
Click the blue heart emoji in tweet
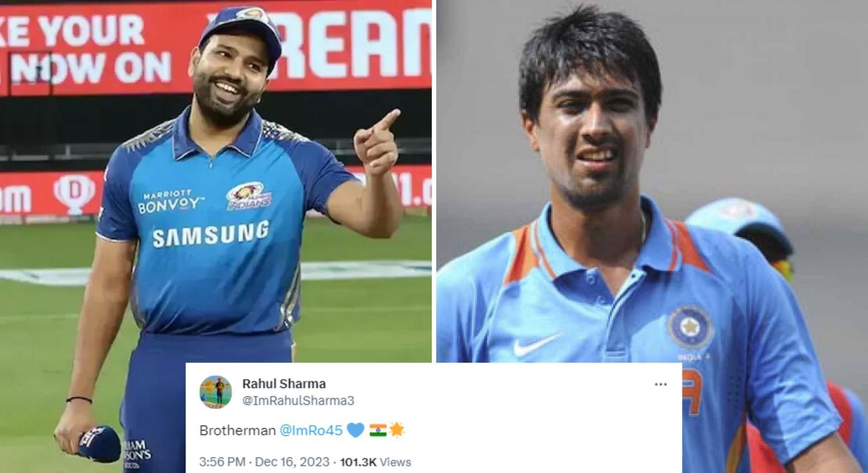(x=355, y=430)
